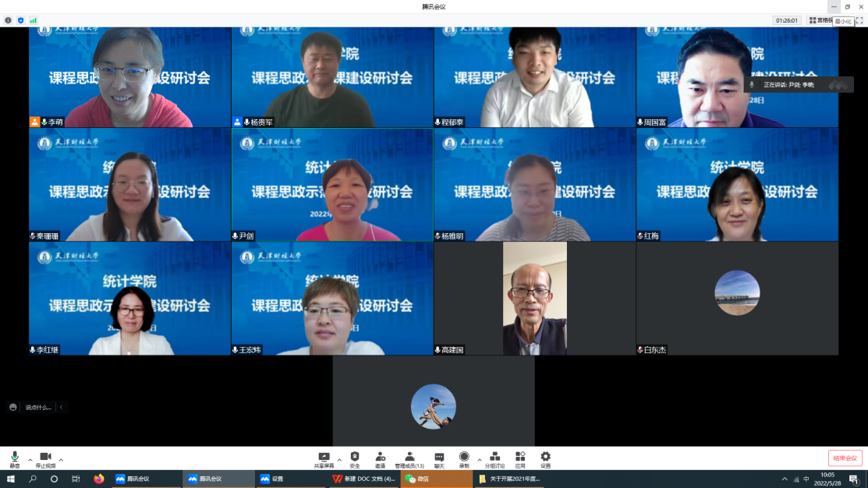Viewport: 868px width, 488px height.
Task: Click the 说点什么... chat input box
Action: (38, 407)
